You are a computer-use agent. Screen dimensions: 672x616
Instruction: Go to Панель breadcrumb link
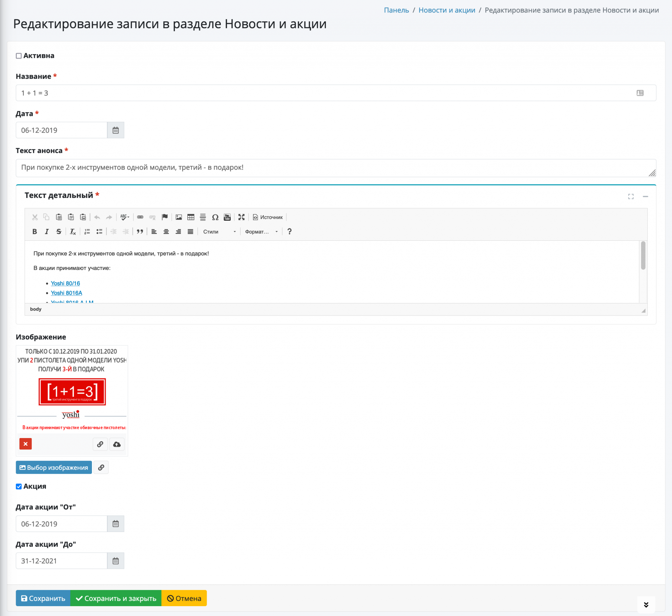pyautogui.click(x=396, y=10)
